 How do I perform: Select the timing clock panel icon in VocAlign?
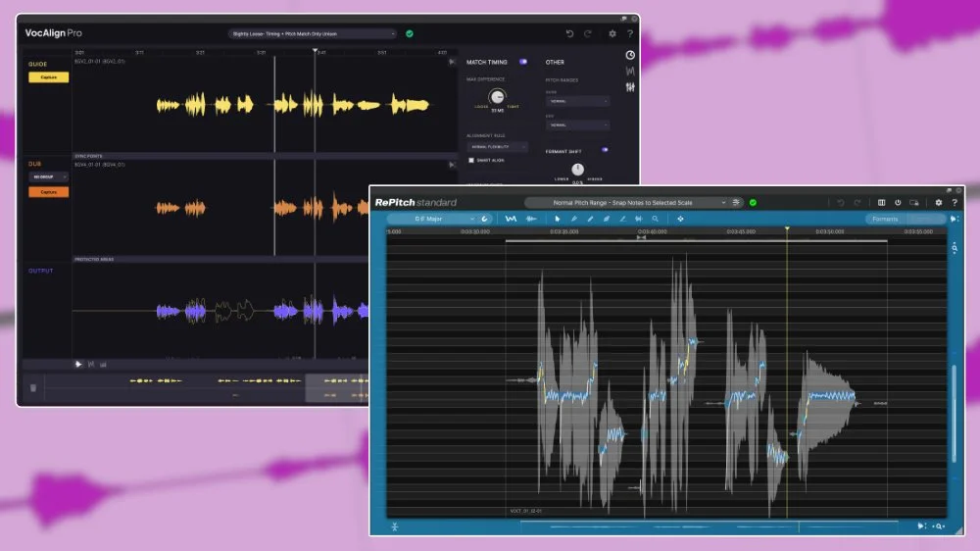coord(630,55)
